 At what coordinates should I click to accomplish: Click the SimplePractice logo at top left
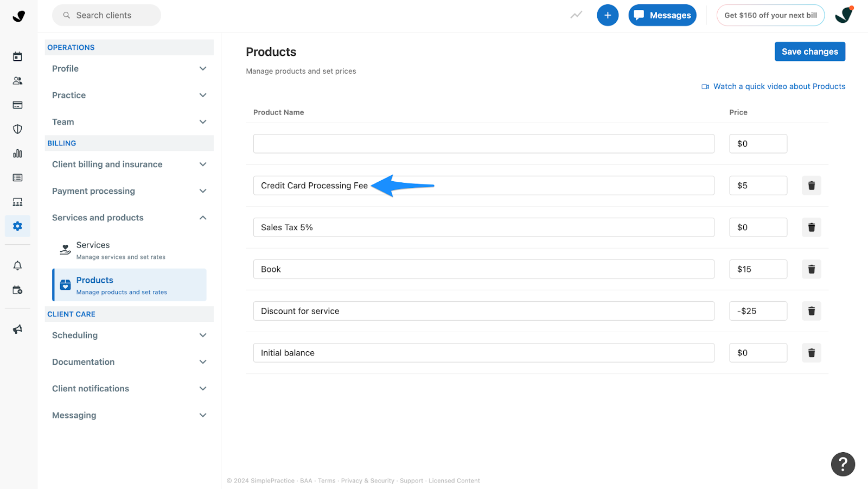(x=18, y=16)
